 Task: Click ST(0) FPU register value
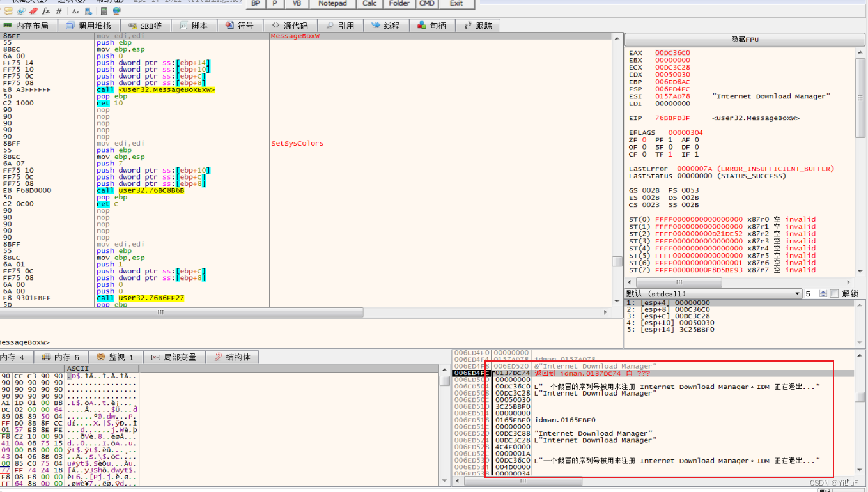click(699, 219)
